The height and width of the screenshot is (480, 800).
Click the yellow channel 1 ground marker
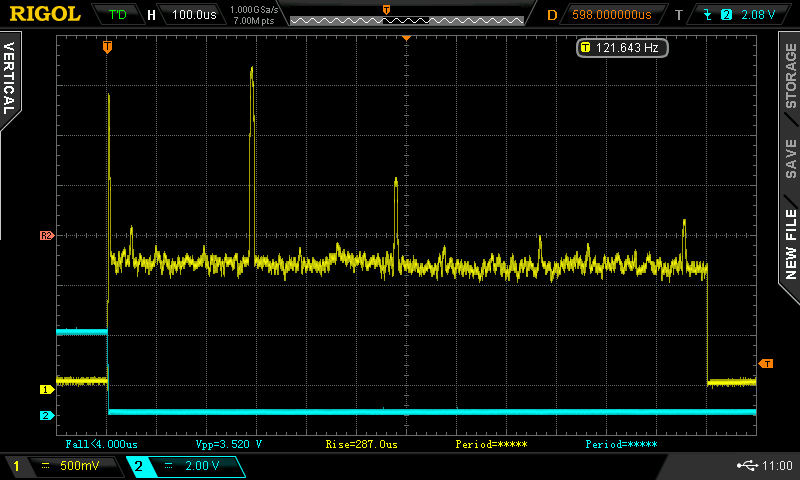(x=45, y=389)
